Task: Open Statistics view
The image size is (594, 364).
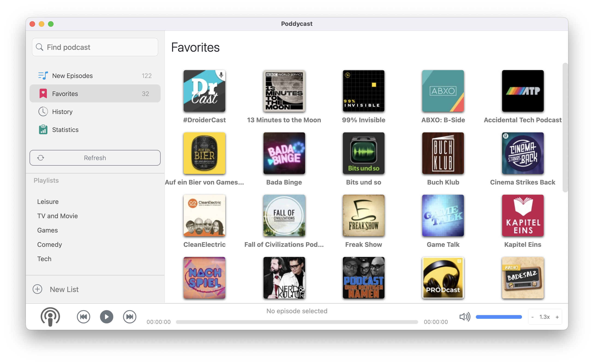Action: [x=95, y=130]
